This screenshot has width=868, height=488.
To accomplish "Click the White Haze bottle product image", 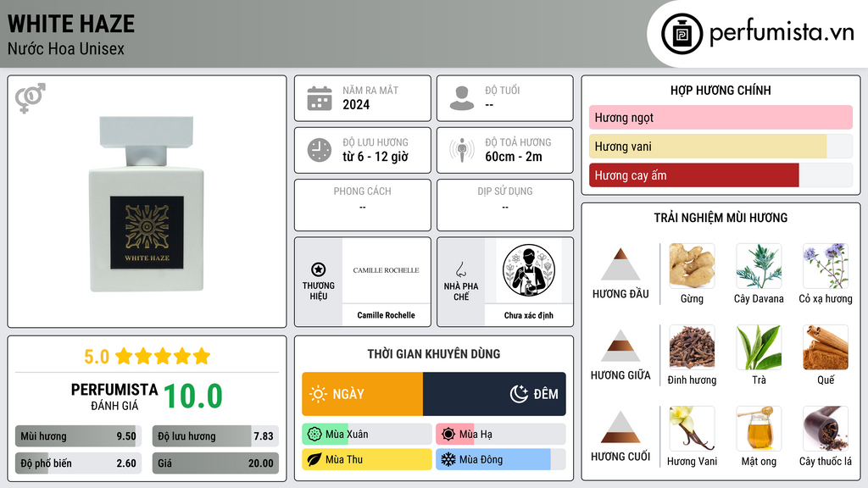I will pos(147,203).
